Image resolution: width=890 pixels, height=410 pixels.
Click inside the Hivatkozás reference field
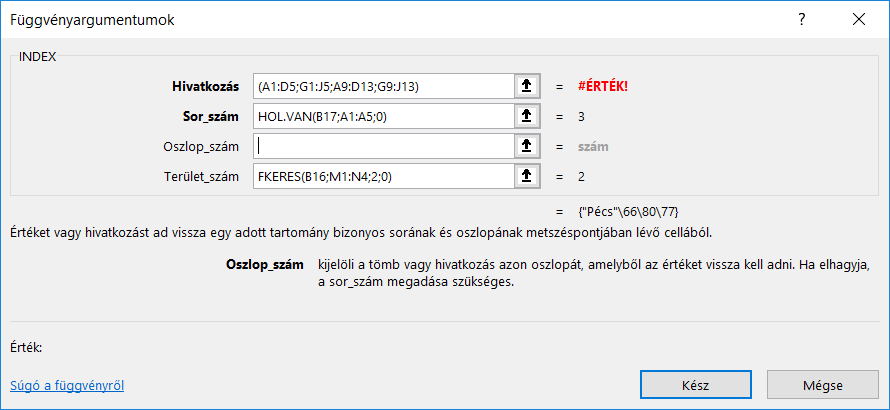383,86
